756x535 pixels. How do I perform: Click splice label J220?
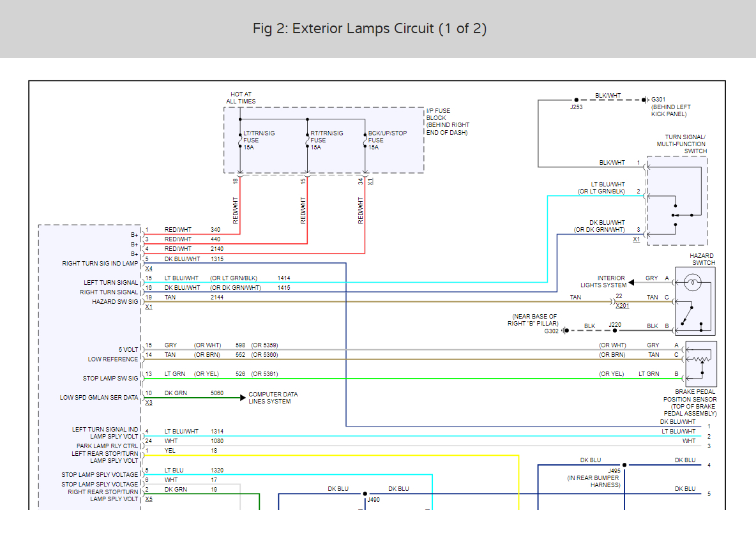615,325
